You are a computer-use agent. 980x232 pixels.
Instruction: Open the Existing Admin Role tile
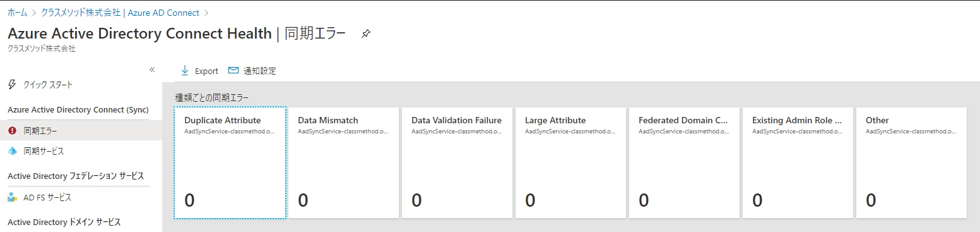[798, 162]
